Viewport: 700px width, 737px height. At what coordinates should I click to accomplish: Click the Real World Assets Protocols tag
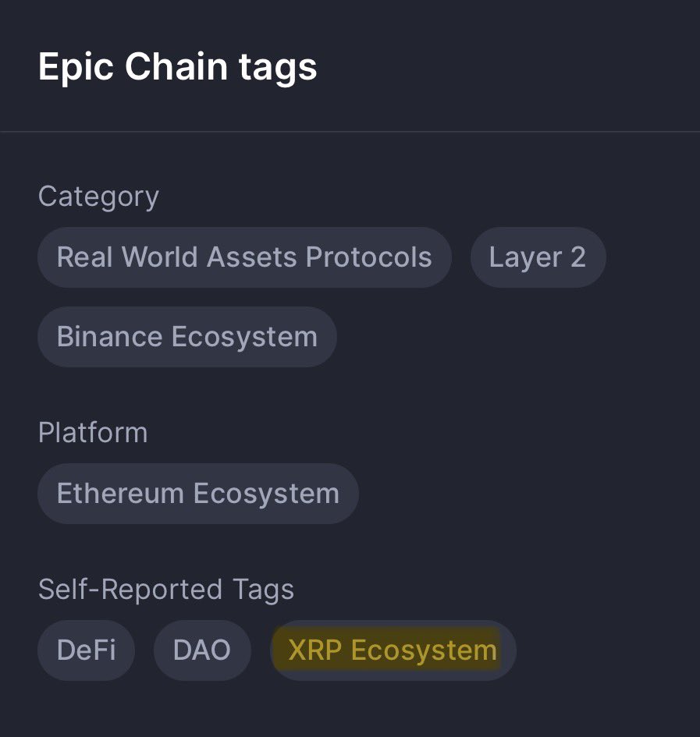[x=244, y=257]
